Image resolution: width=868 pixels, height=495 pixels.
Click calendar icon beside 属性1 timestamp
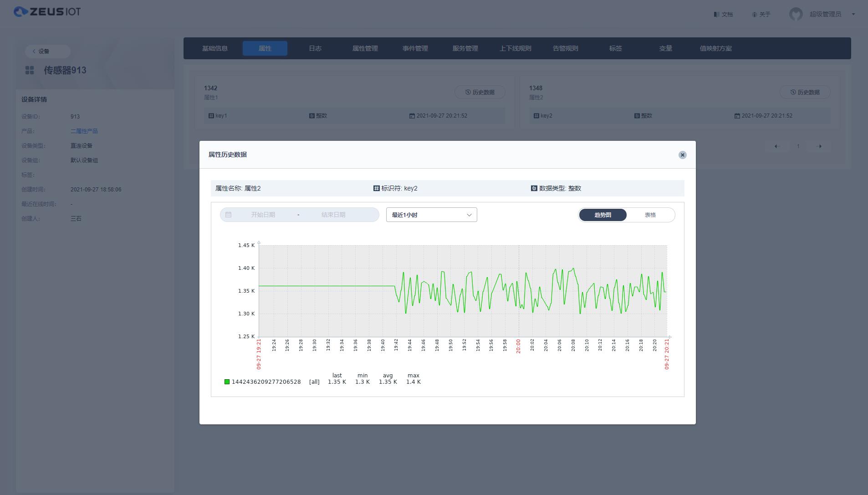(412, 116)
